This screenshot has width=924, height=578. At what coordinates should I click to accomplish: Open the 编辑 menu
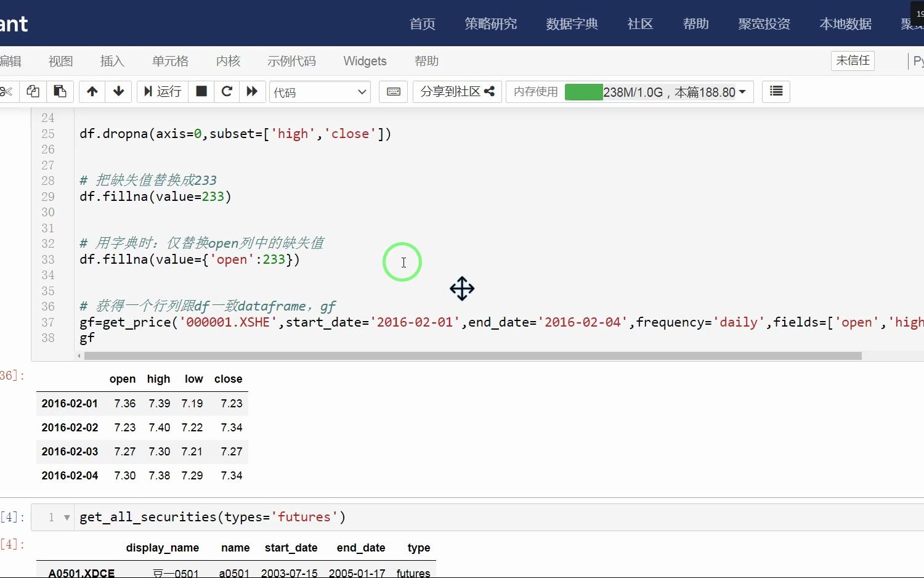10,61
